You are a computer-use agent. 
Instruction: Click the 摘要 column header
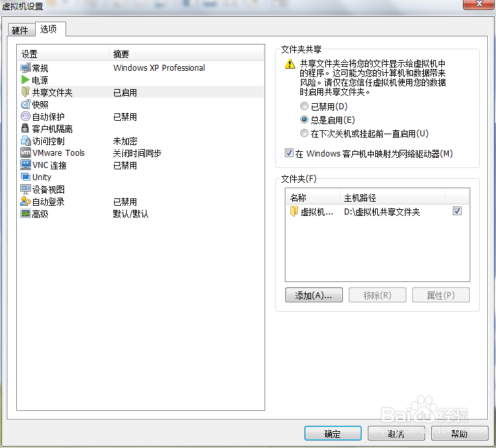pos(186,54)
